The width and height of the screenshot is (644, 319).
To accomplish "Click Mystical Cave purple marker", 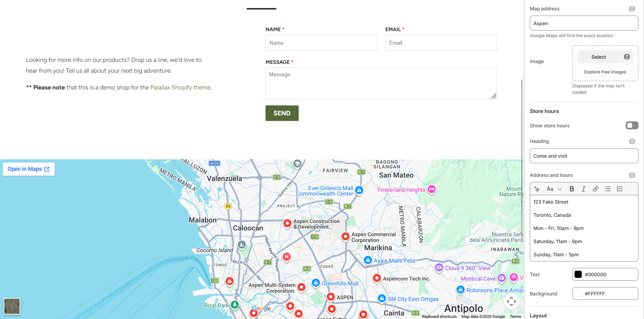I will pyautogui.click(x=501, y=278).
